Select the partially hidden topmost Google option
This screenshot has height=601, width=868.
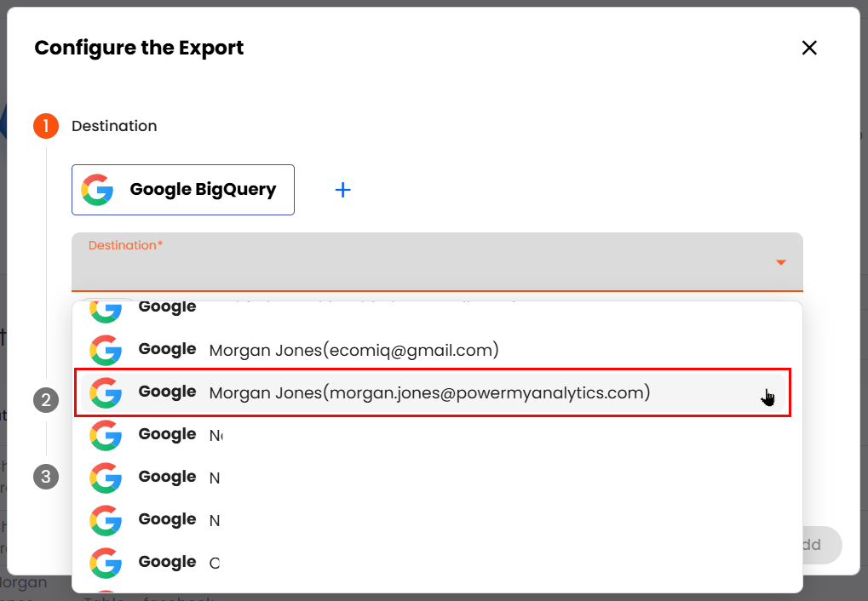tap(341, 308)
